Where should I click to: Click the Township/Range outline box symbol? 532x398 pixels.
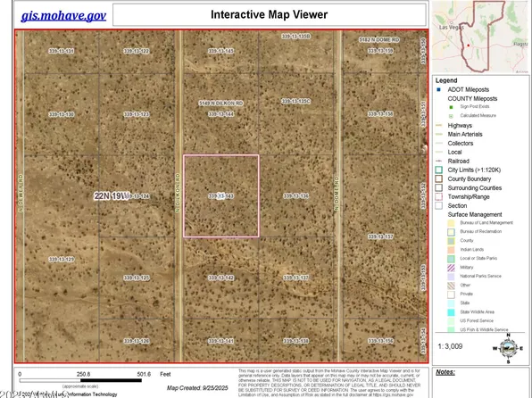pyautogui.click(x=438, y=197)
